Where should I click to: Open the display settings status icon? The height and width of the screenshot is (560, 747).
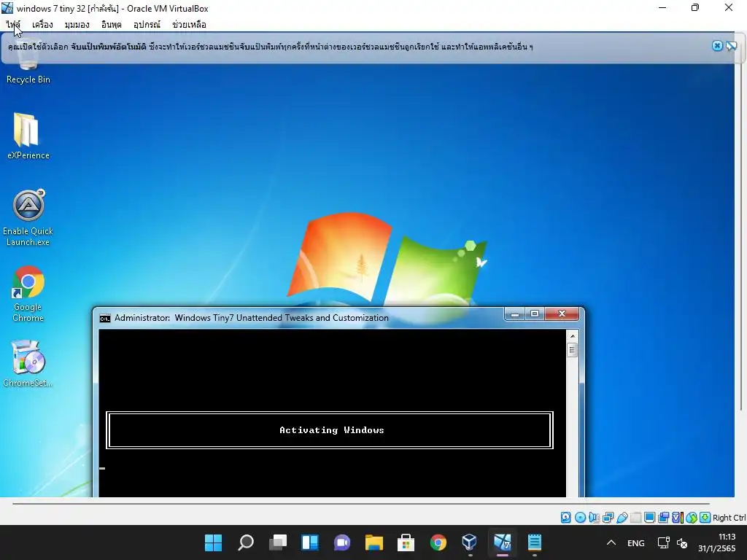[649, 518]
